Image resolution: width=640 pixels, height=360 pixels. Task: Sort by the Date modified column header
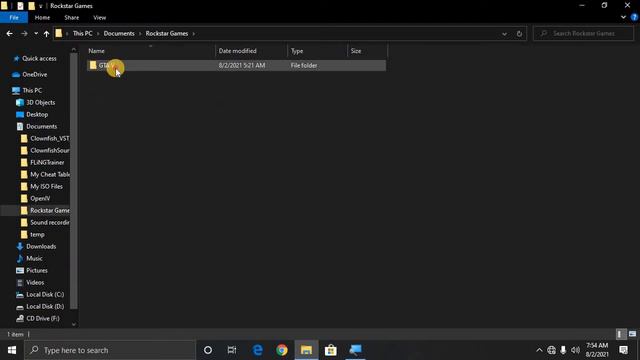click(251, 51)
